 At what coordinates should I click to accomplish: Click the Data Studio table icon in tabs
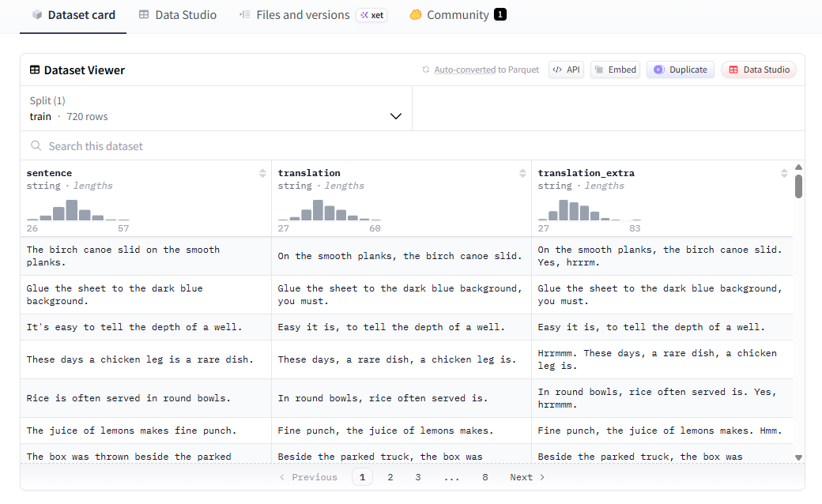click(x=144, y=15)
